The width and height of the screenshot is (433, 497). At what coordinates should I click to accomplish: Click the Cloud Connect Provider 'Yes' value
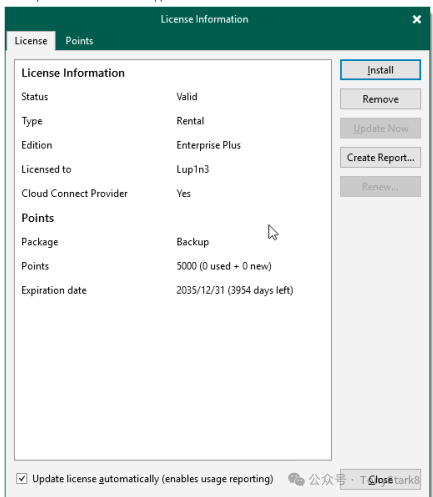click(x=184, y=194)
